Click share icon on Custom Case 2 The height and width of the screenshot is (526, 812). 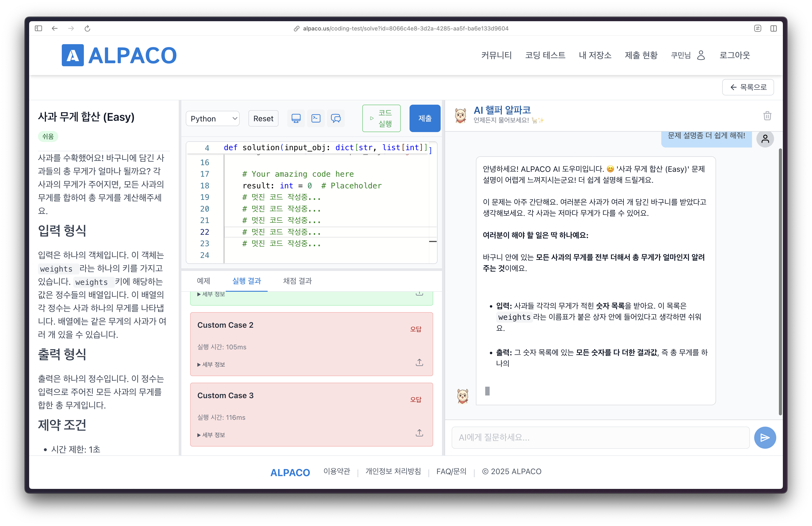419,363
